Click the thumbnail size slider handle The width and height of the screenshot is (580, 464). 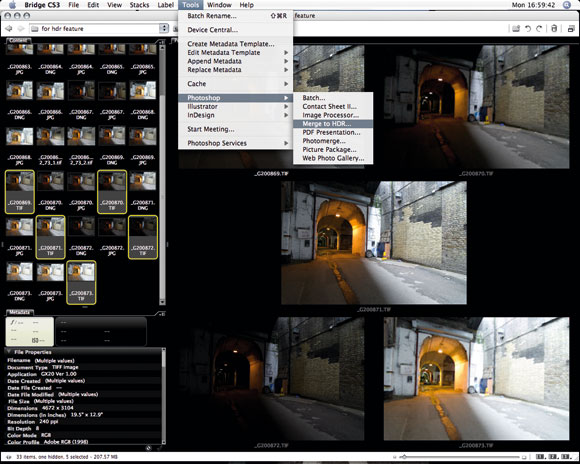click(x=404, y=457)
